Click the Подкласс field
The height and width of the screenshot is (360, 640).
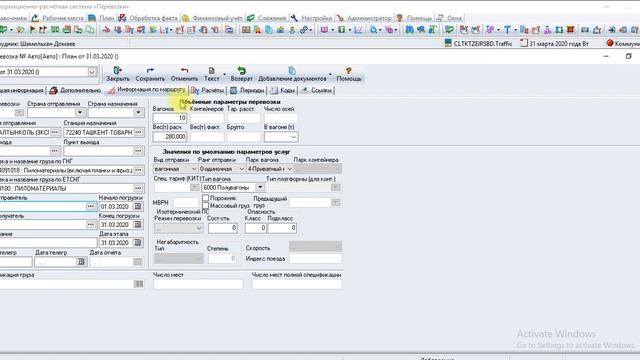click(282, 228)
